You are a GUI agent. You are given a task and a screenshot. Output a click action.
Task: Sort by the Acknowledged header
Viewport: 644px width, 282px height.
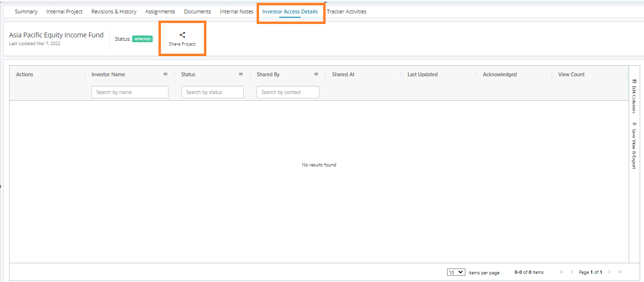500,74
